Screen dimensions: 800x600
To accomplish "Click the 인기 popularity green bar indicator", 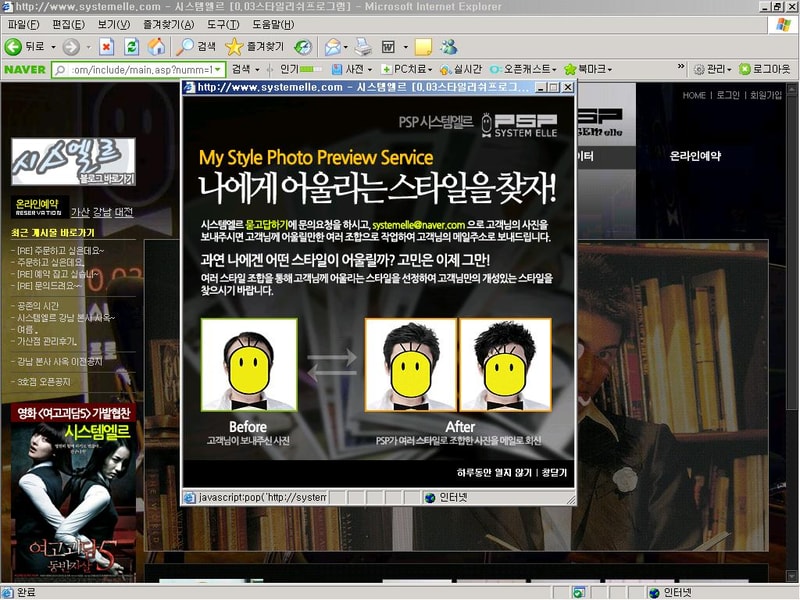I will (311, 69).
